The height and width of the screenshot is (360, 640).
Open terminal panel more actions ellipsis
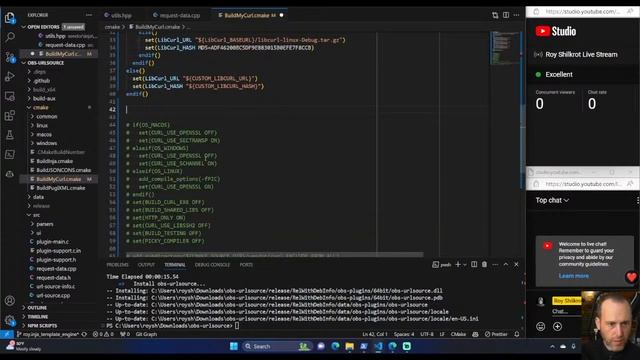click(495, 264)
